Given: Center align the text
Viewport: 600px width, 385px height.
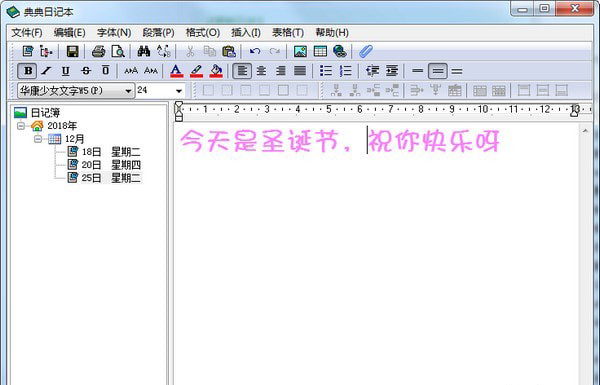Looking at the screenshot, I should point(261,71).
